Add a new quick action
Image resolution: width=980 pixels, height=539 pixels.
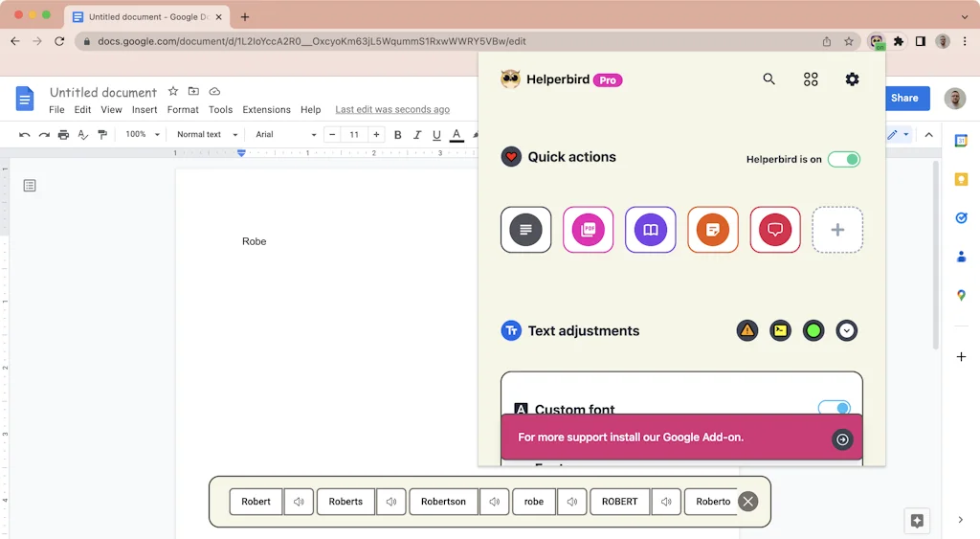(x=837, y=230)
